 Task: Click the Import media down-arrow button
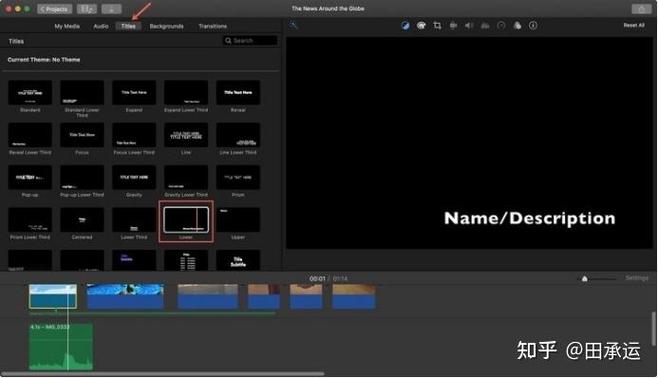[x=111, y=9]
